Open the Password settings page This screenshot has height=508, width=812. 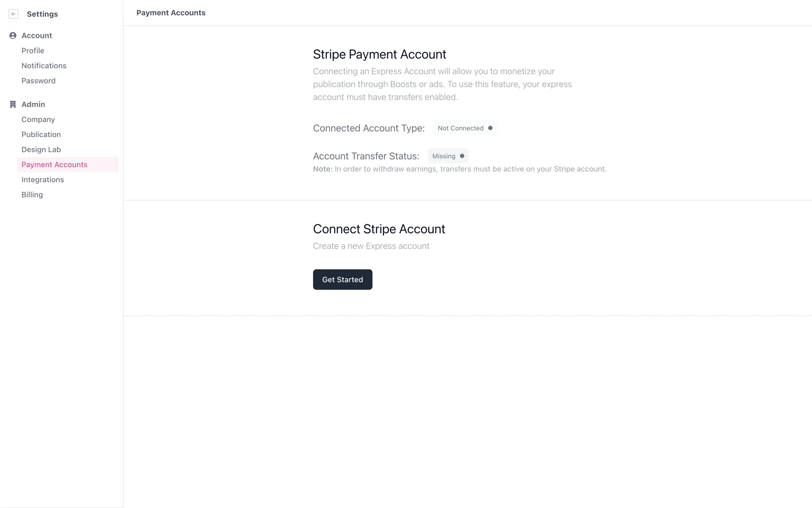(38, 80)
